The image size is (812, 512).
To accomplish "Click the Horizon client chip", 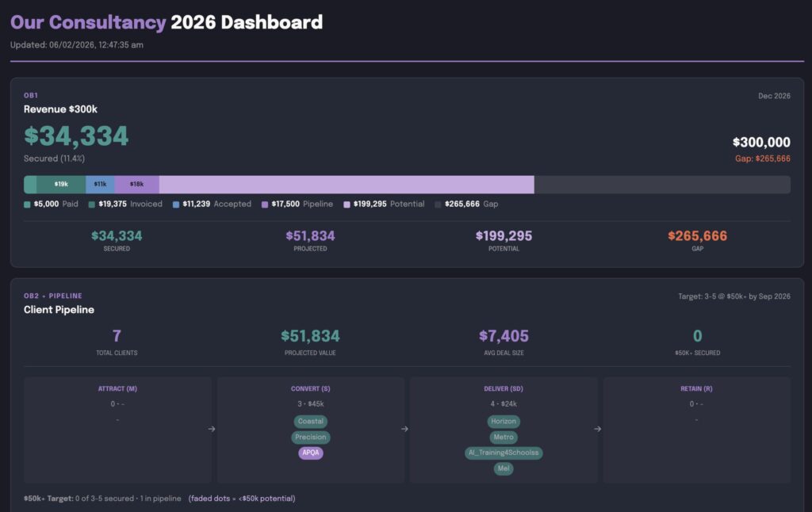I will pos(504,422).
